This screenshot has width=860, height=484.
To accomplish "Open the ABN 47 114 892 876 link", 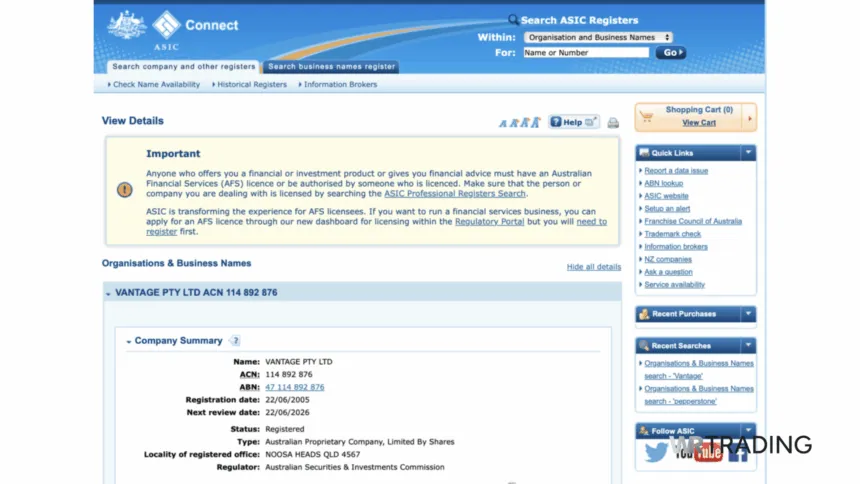I will [x=295, y=387].
